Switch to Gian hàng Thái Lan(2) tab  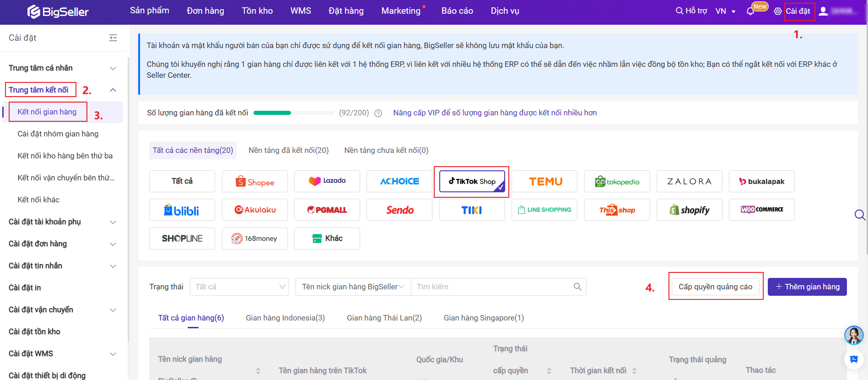point(384,318)
